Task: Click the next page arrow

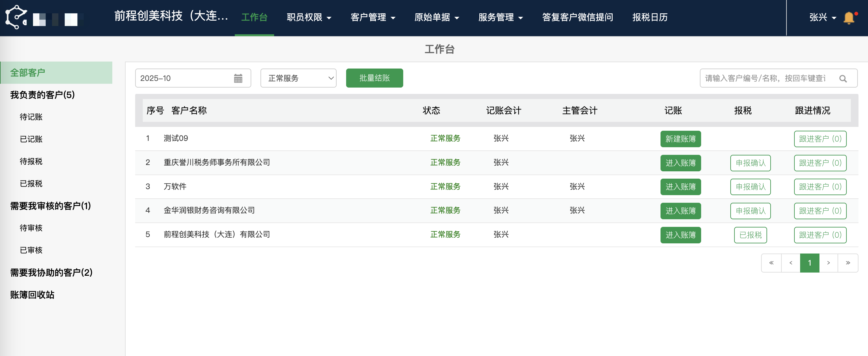Action: (x=829, y=263)
